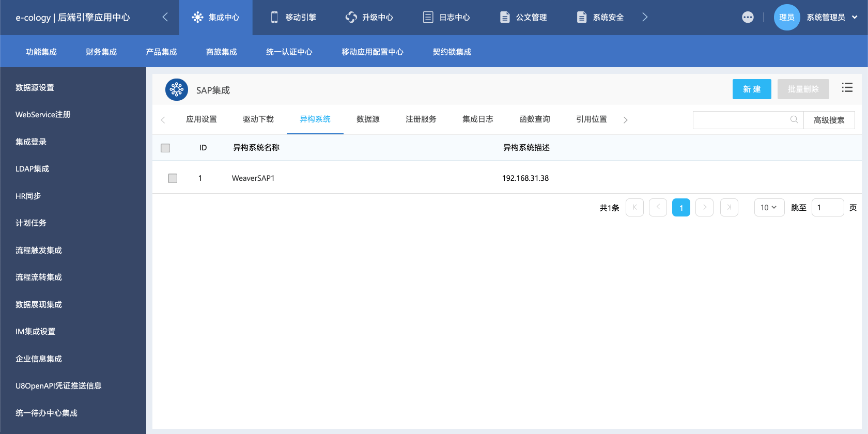Open the list view menu icon
This screenshot has height=434, width=868.
tap(847, 88)
